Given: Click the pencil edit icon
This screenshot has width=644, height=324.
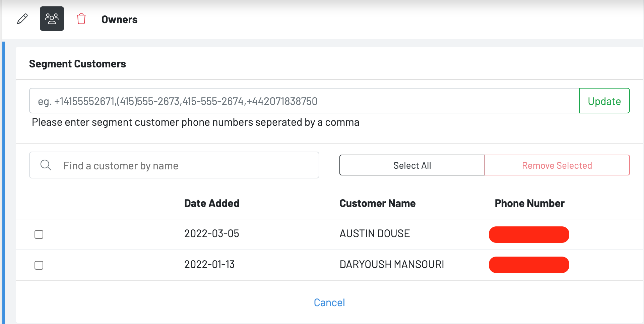Looking at the screenshot, I should coord(22,19).
